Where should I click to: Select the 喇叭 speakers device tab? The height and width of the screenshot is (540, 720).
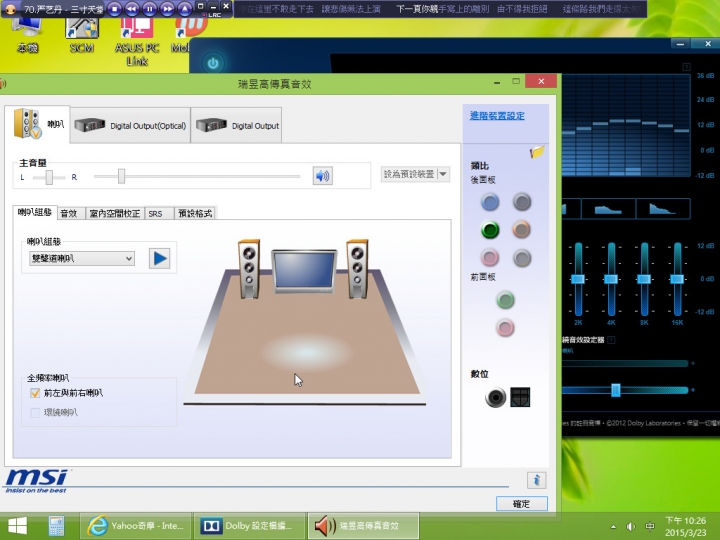point(38,124)
